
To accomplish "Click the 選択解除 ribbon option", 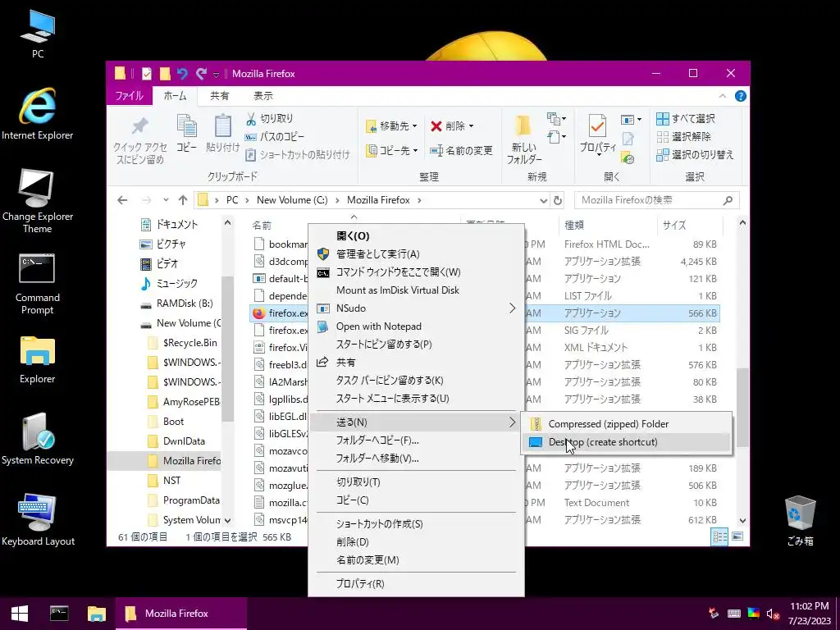I will pyautogui.click(x=683, y=137).
